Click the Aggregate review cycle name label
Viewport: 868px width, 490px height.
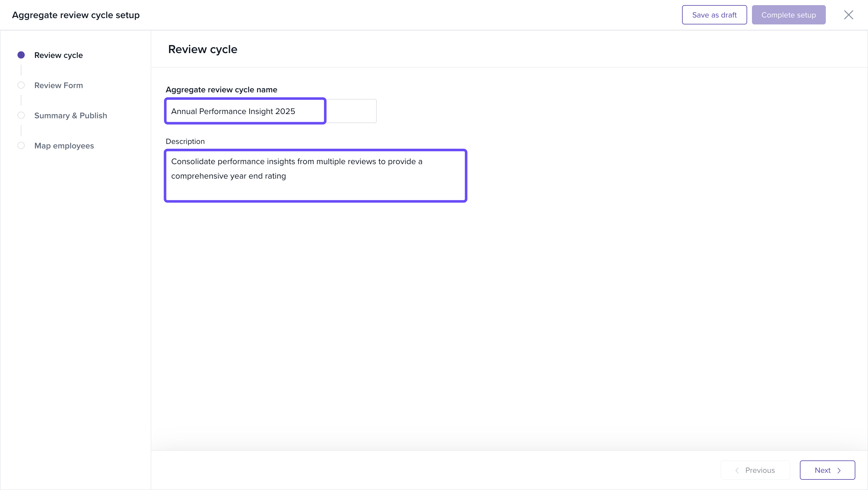pyautogui.click(x=221, y=90)
